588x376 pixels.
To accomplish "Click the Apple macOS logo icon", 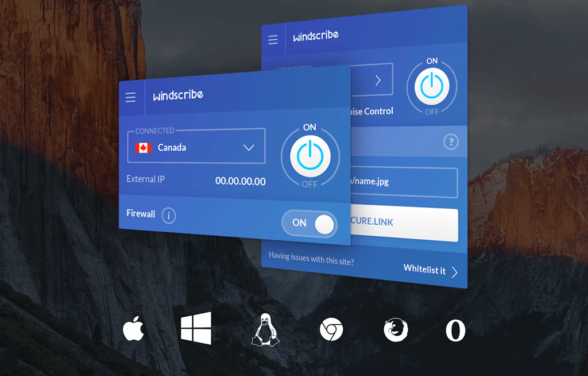I will tap(133, 328).
